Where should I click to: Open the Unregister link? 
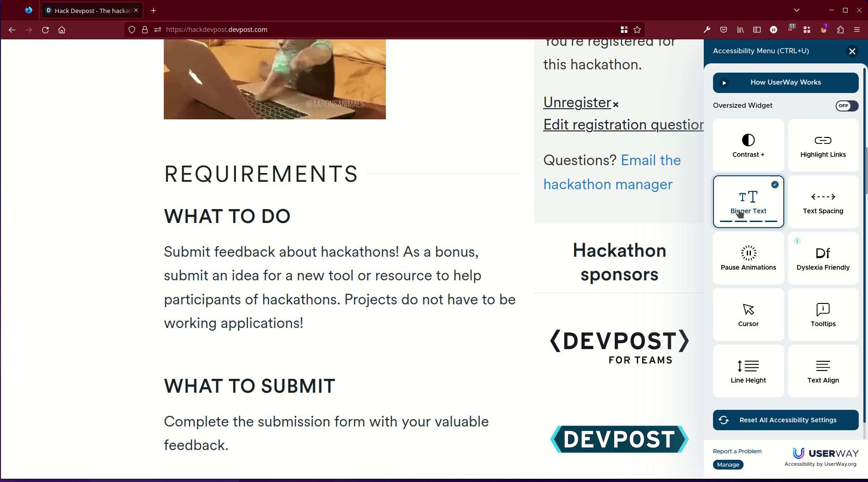point(577,102)
